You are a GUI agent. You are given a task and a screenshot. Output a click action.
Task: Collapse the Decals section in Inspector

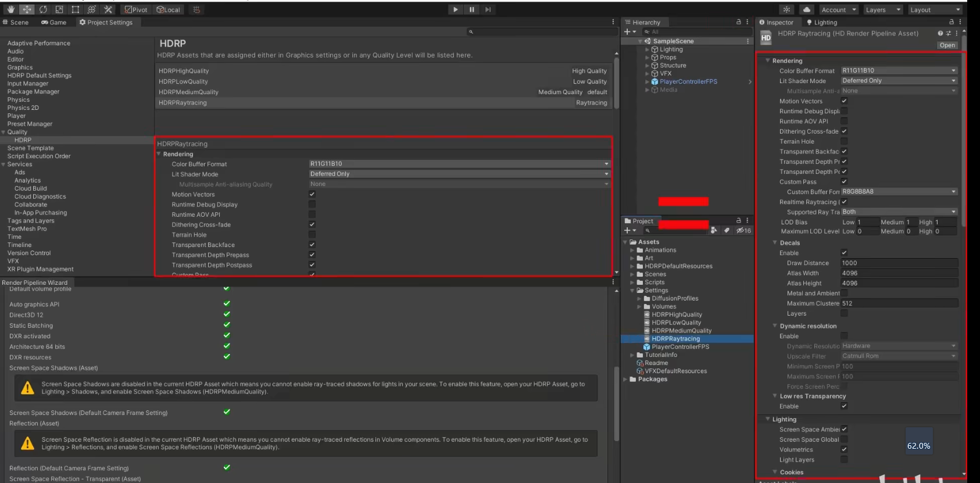[x=775, y=242]
